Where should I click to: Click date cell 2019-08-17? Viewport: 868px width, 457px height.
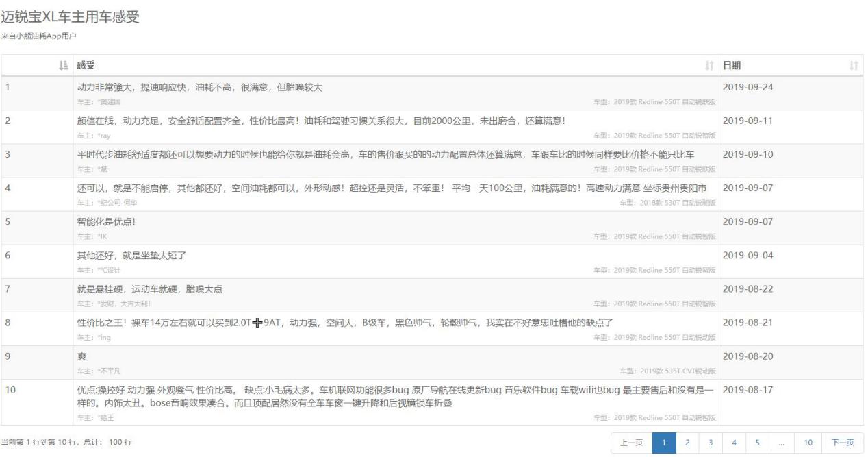coord(748,390)
